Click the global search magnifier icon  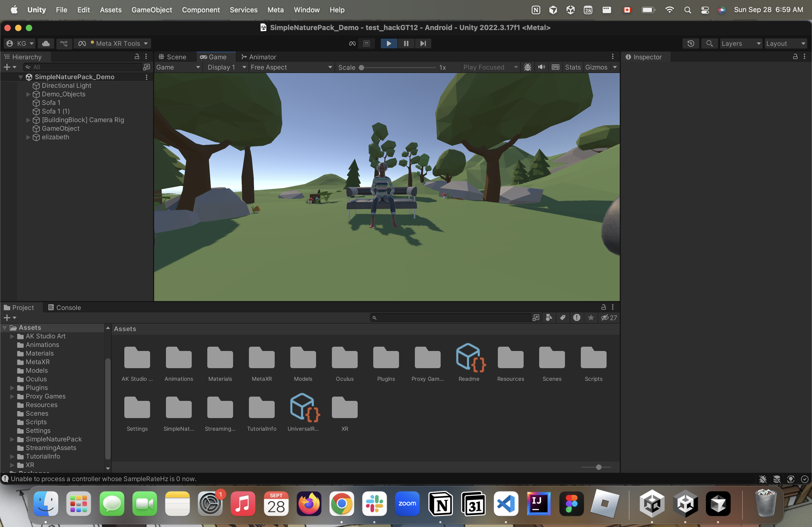click(709, 43)
